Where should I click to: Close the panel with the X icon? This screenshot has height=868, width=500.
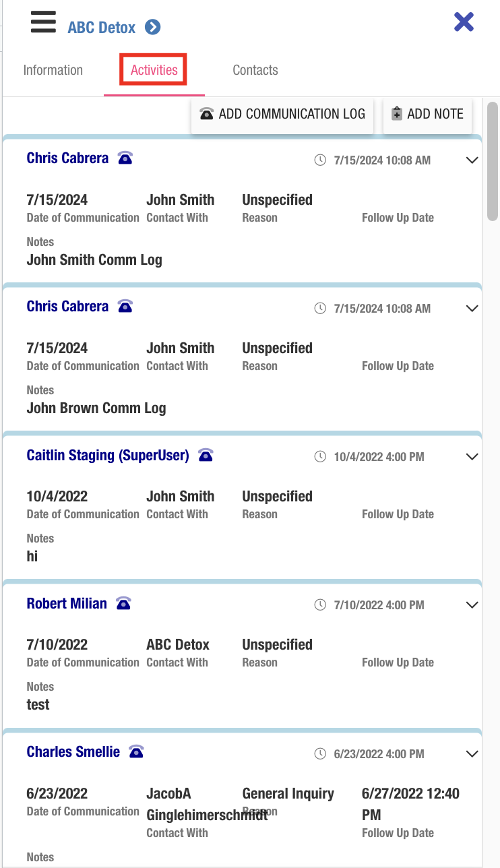click(x=464, y=22)
